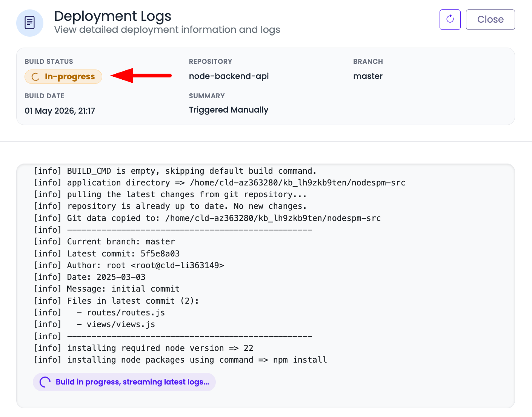The width and height of the screenshot is (532, 417).
Task: Click the 'REPOSITORY' label
Action: click(x=211, y=62)
